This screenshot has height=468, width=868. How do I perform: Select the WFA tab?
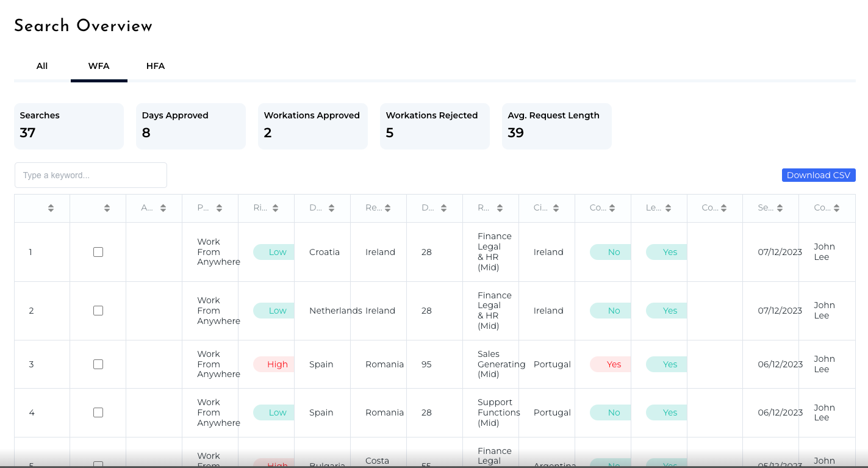pos(99,66)
